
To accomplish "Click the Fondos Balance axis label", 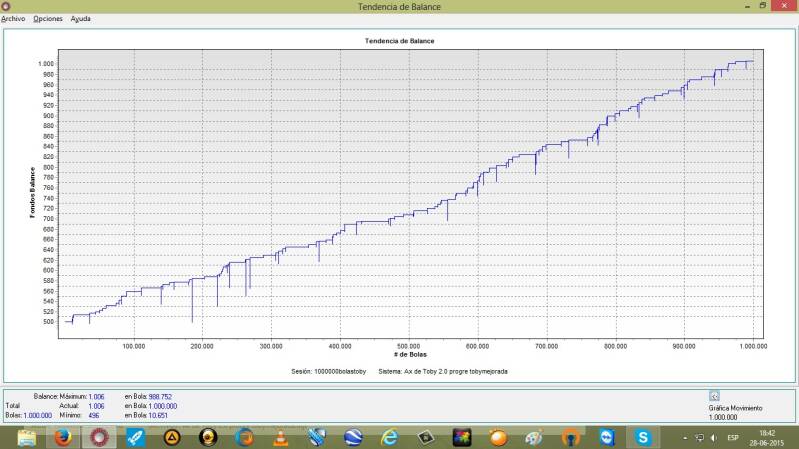I will tap(33, 193).
